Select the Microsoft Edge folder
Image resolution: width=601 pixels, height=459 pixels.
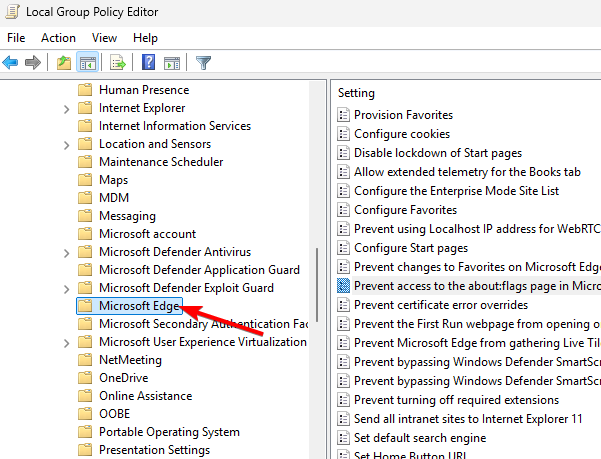click(130, 306)
